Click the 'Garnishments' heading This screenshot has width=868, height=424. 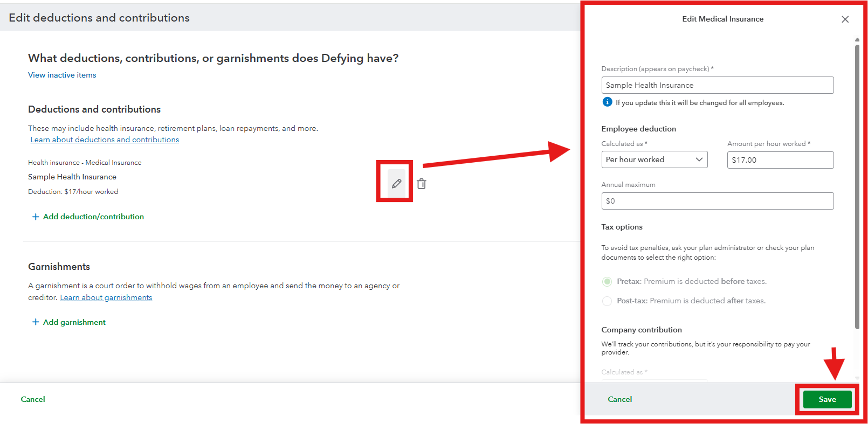[x=59, y=267]
